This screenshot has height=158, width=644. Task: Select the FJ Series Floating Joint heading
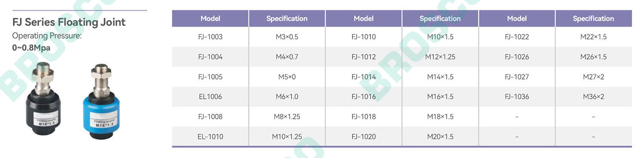tap(69, 22)
